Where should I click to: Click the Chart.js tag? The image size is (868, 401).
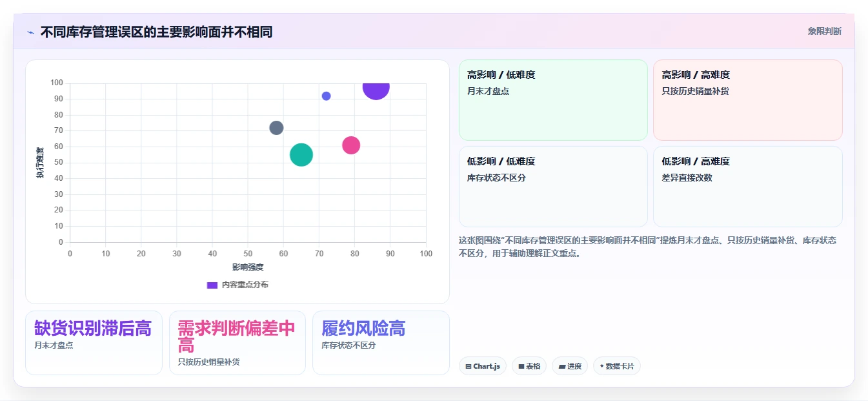click(x=483, y=366)
